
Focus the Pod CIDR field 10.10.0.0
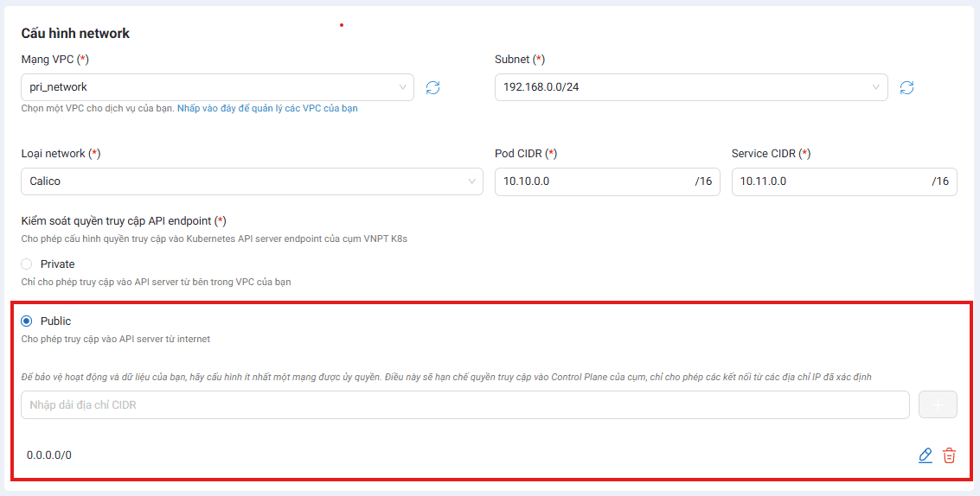point(592,181)
